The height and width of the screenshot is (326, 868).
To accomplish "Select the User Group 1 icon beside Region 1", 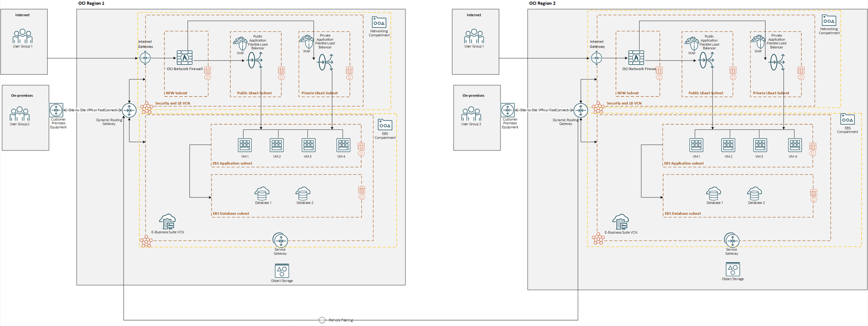I will tap(22, 37).
